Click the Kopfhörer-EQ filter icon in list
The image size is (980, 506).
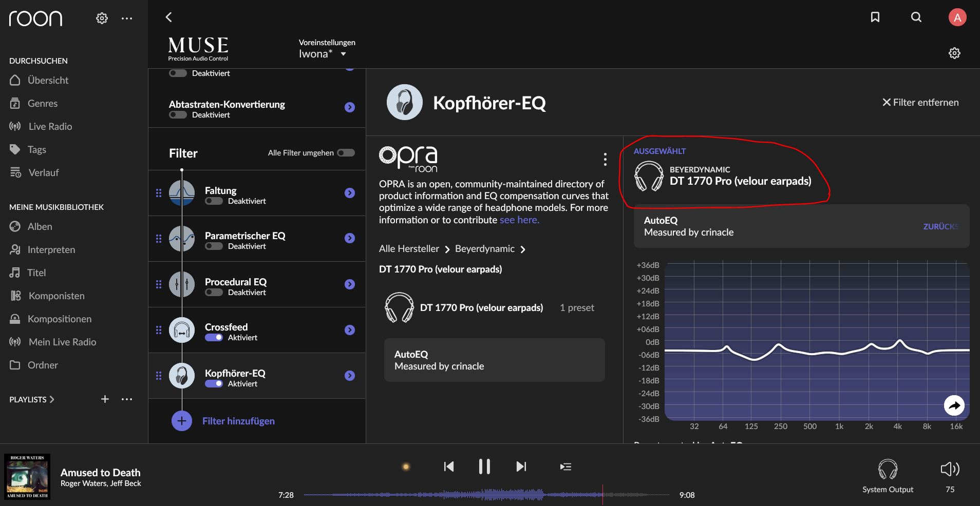pos(182,376)
